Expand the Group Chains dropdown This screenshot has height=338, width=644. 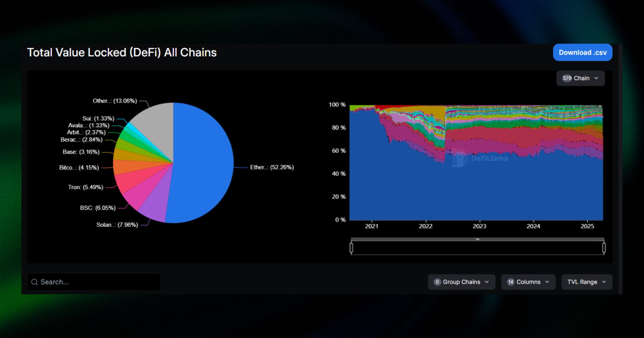point(462,282)
